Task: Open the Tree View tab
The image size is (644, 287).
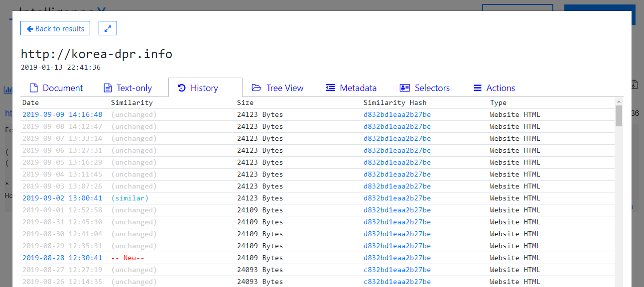Action: pos(284,88)
